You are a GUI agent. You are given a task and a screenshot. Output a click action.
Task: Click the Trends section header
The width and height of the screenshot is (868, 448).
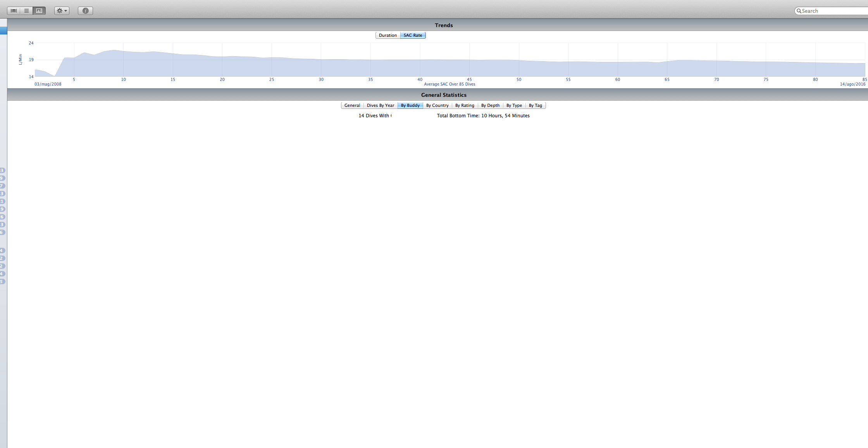(444, 25)
